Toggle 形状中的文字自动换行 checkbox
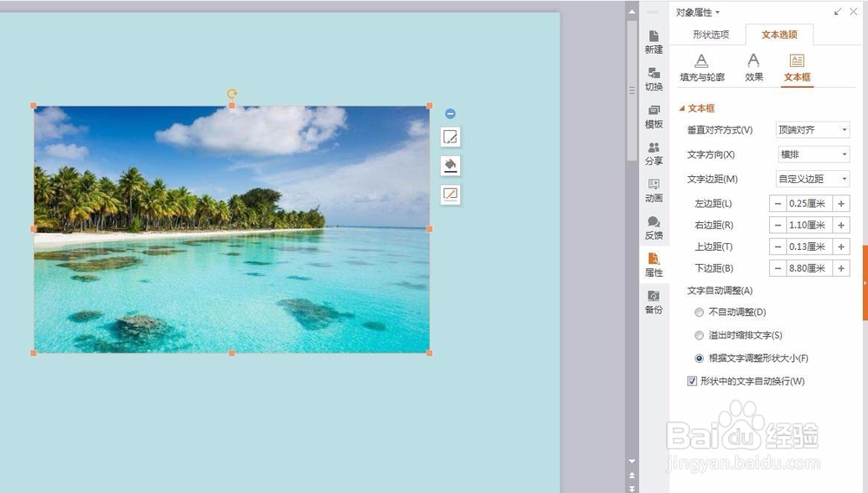Image resolution: width=868 pixels, height=493 pixels. (x=692, y=381)
